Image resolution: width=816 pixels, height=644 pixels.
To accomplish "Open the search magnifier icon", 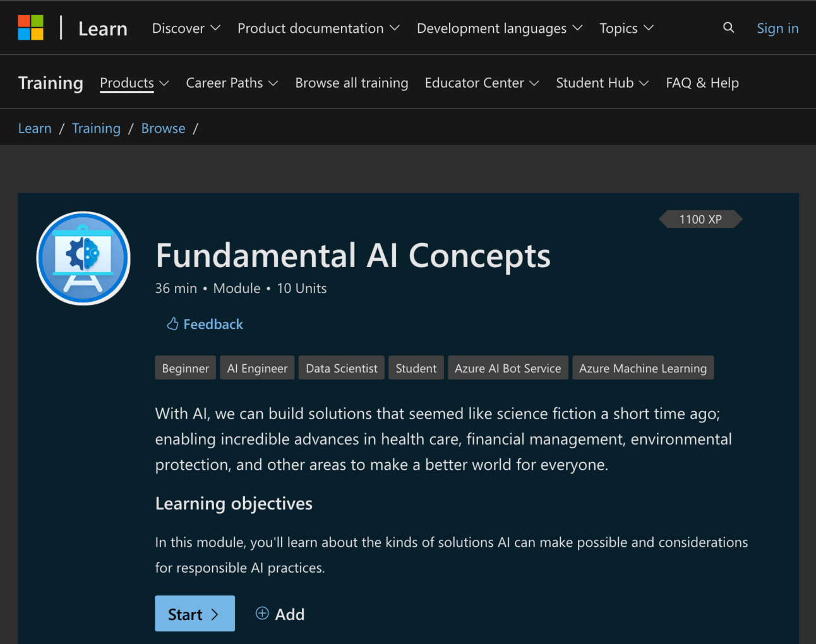I will (x=728, y=28).
